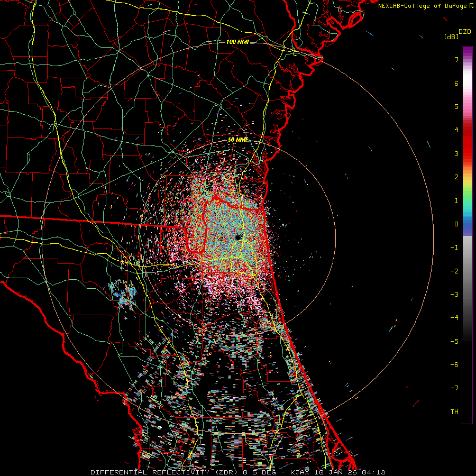This screenshot has width=476, height=476.
Task: Click the 0 value on the color scale
Action: click(456, 224)
